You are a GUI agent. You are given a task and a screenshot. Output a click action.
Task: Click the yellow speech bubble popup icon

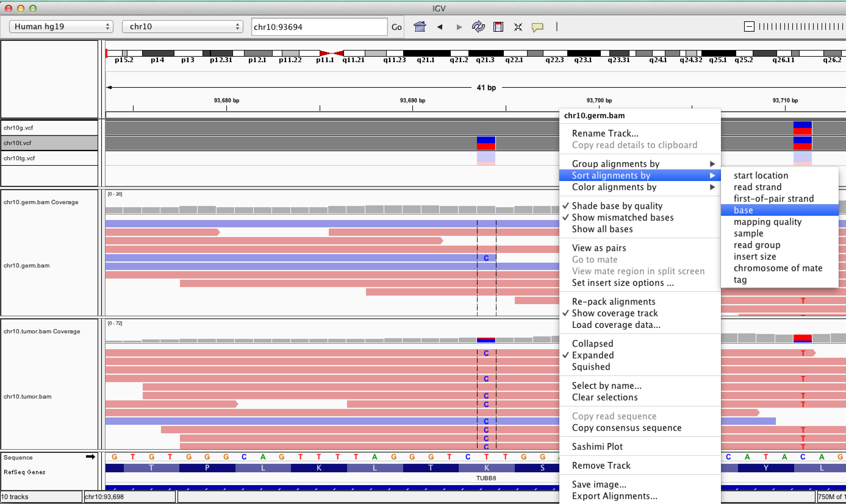point(537,27)
